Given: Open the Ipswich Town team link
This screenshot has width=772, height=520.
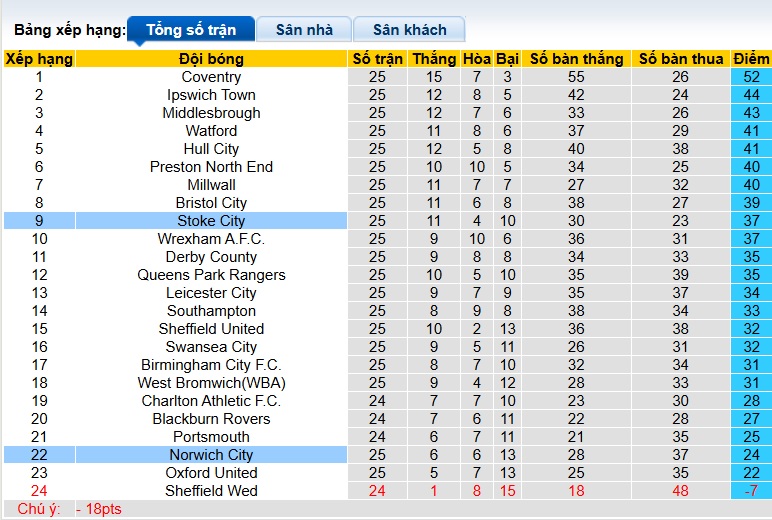Looking at the screenshot, I should (x=211, y=95).
